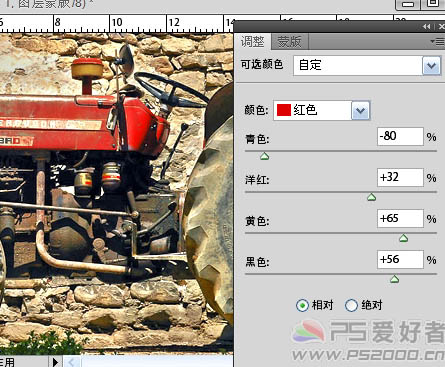
Task: Click the status bar right-arrow triangle
Action: tap(55, 362)
